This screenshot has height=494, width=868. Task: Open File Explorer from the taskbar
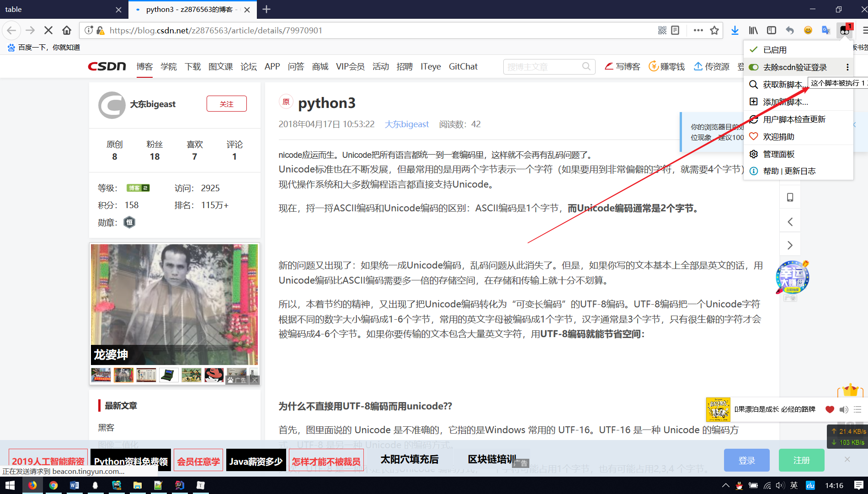pyautogui.click(x=138, y=485)
